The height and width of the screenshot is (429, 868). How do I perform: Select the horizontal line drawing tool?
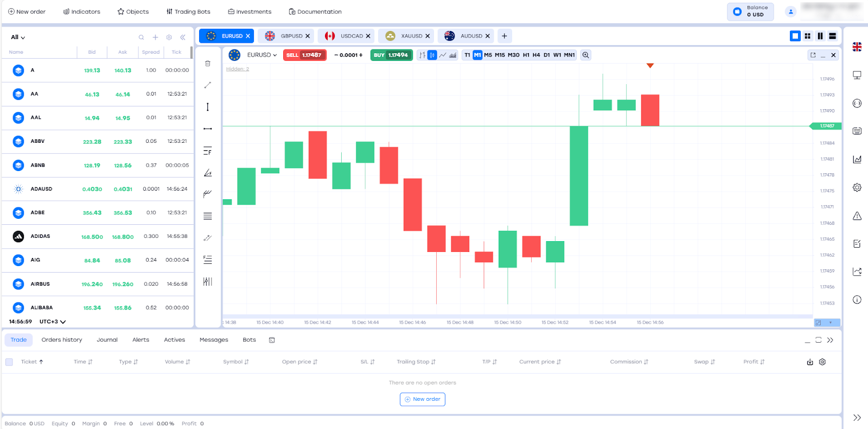(207, 129)
